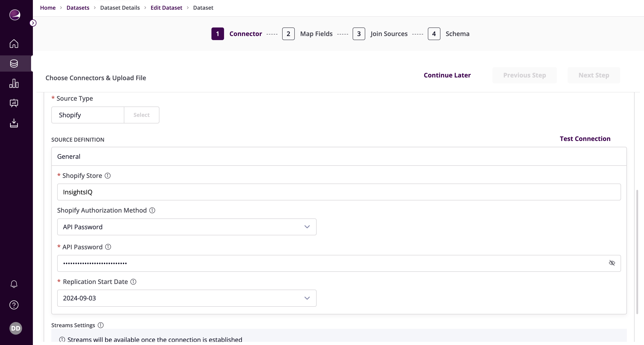Click the Downloads icon in the sidebar

point(14,123)
